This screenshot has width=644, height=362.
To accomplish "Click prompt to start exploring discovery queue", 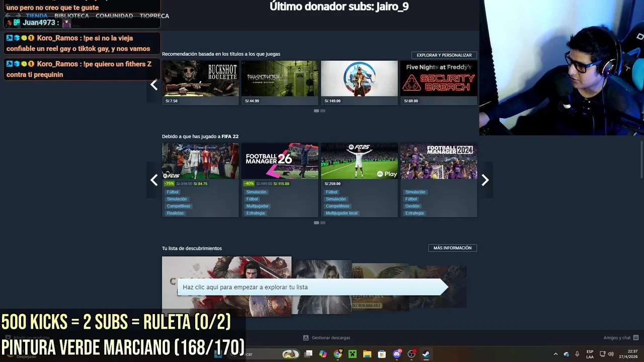I will [312, 287].
